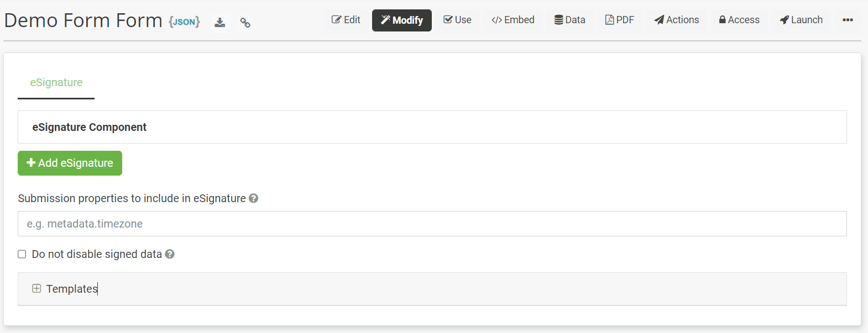This screenshot has width=868, height=333.
Task: Expand the Templates section header
Action: click(x=432, y=289)
